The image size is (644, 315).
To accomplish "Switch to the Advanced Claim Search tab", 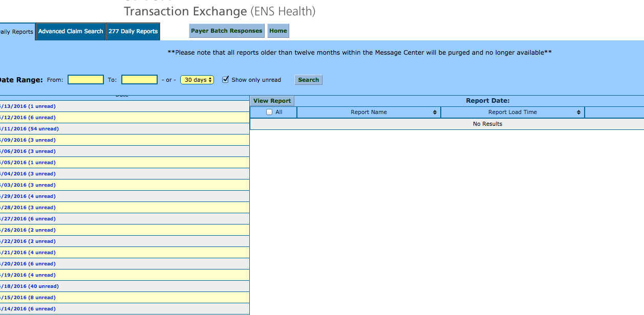I will 70,31.
